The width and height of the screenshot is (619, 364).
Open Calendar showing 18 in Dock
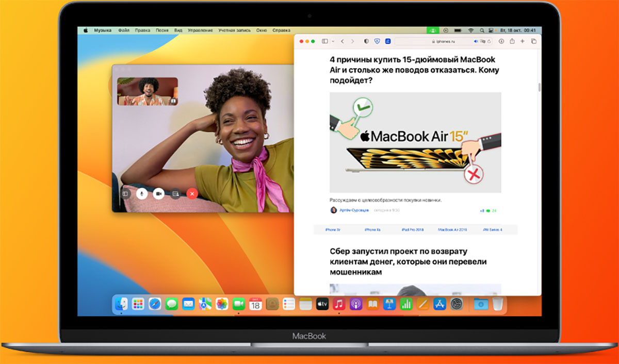coord(255,304)
